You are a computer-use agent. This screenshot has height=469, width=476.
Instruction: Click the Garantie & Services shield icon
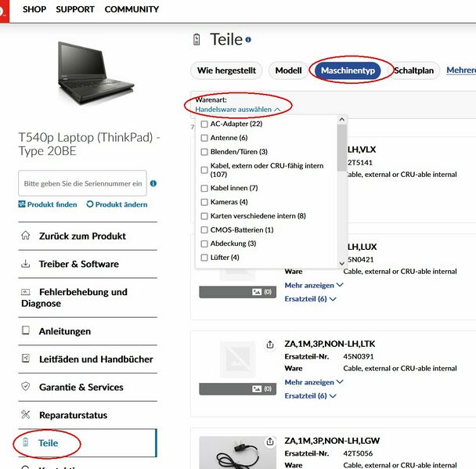(26, 387)
